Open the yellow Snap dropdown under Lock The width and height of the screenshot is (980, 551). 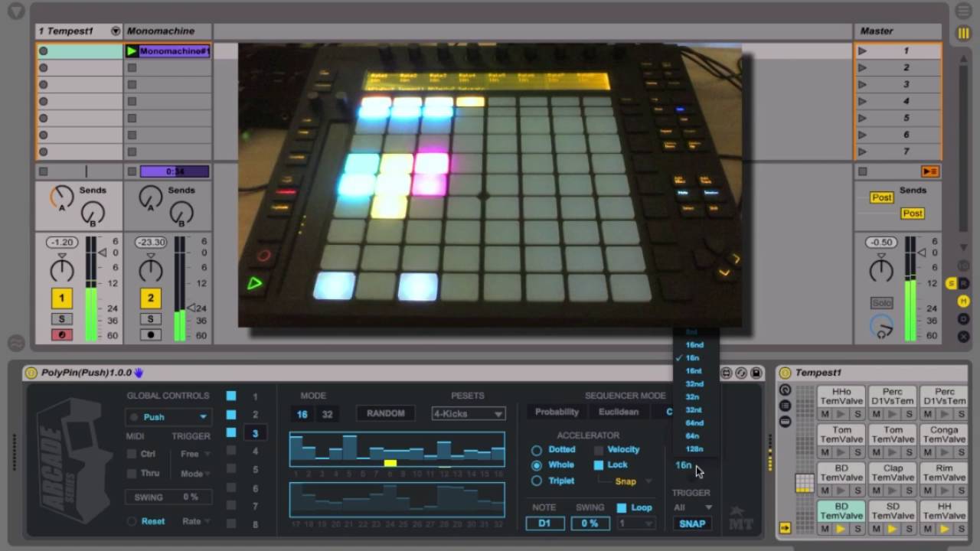[x=633, y=481]
